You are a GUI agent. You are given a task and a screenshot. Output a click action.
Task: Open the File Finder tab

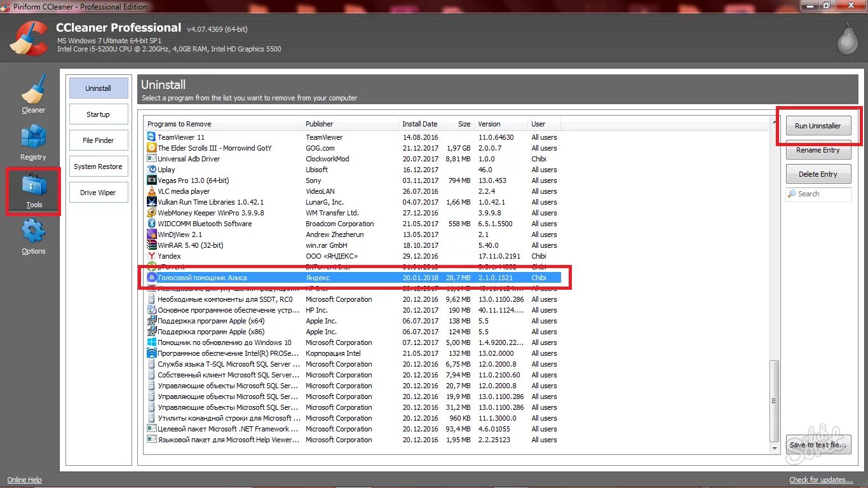(x=98, y=140)
